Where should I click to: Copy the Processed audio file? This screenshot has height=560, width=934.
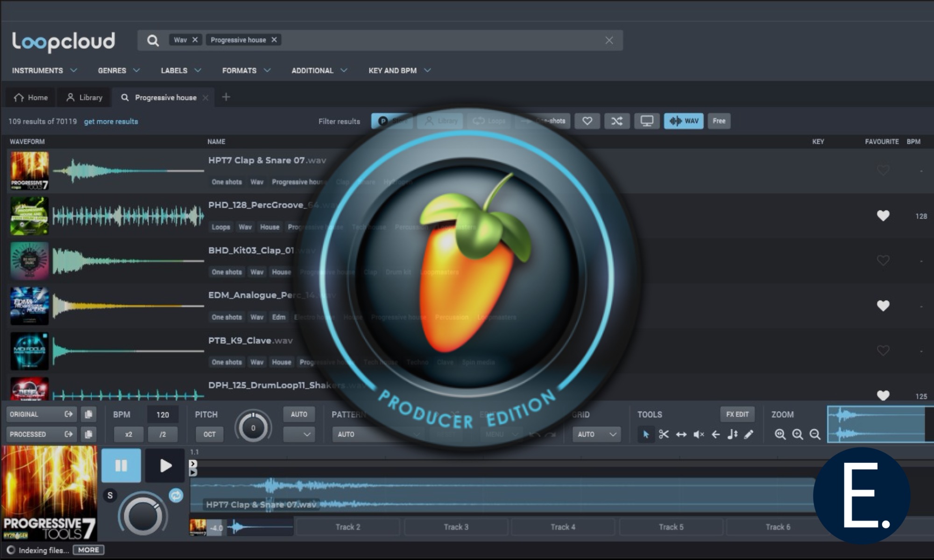(x=88, y=434)
